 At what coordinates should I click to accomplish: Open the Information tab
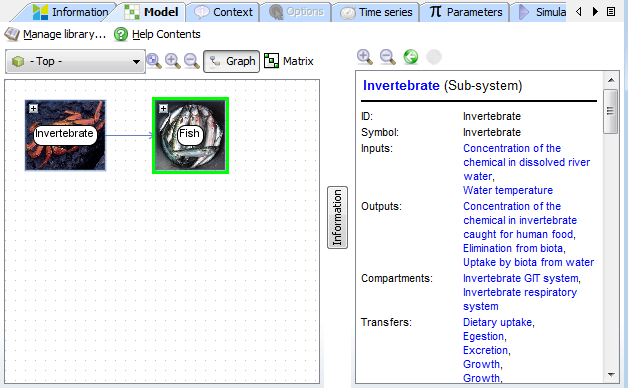click(x=70, y=12)
